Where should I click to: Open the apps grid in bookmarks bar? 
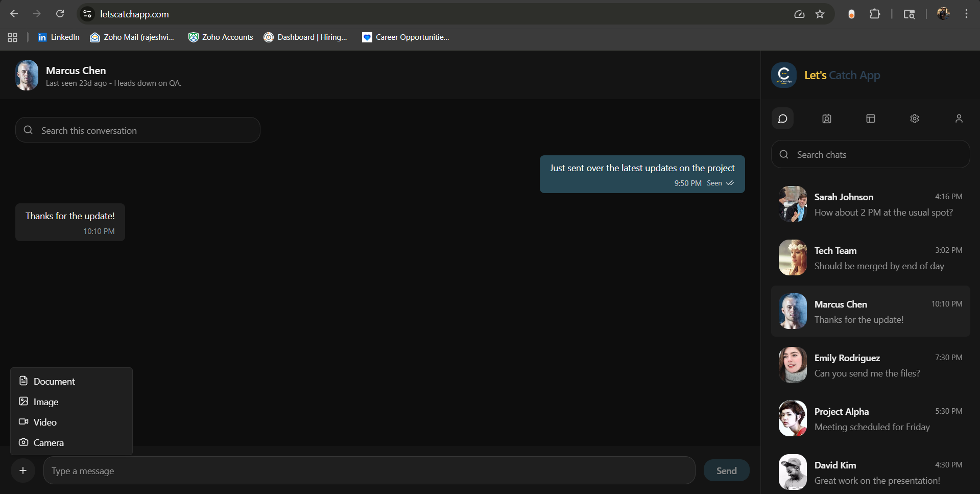point(13,37)
